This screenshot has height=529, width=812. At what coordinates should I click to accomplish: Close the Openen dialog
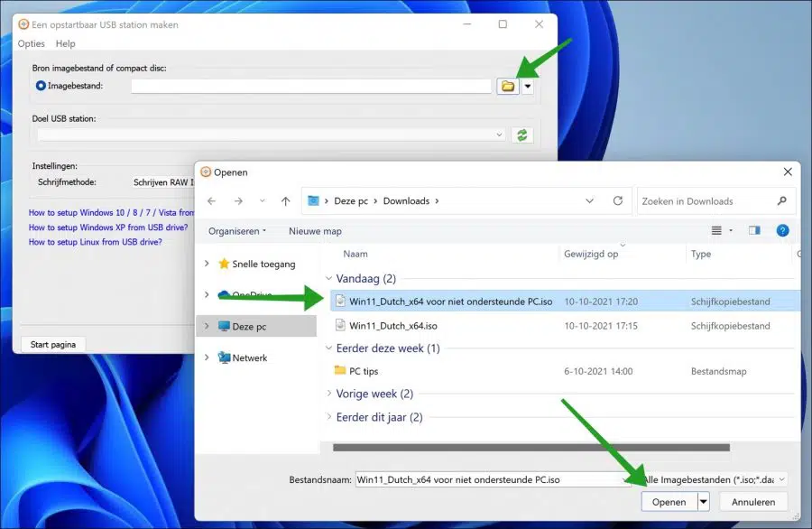tap(788, 172)
